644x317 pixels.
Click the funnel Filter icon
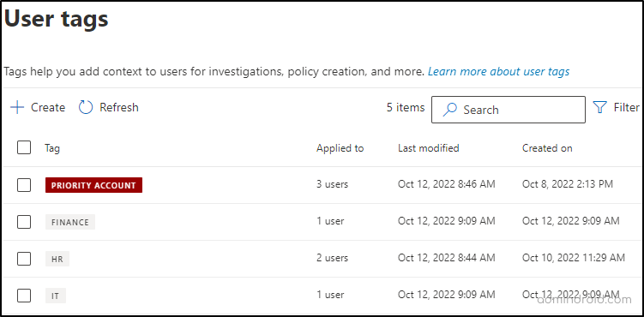pos(600,108)
